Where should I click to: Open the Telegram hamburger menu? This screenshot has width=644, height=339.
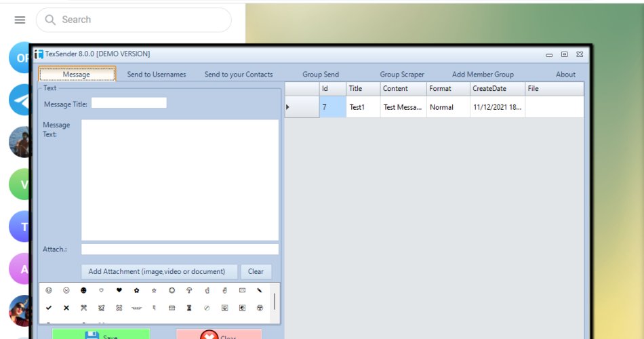point(20,20)
